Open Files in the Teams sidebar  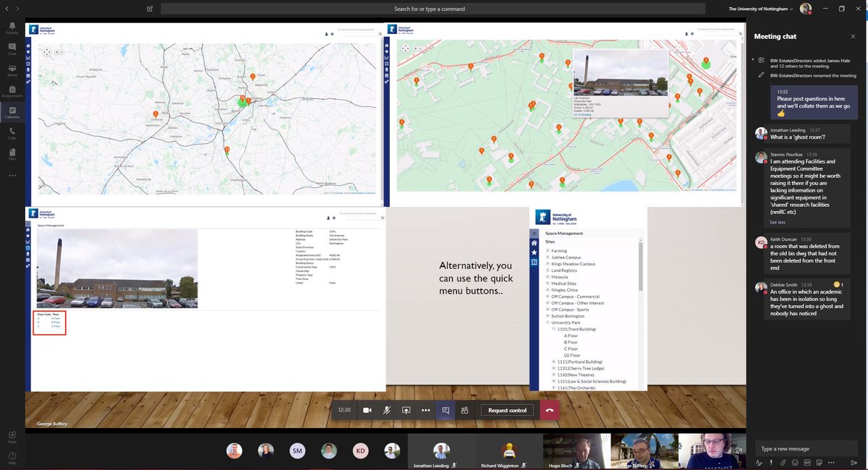[x=12, y=155]
